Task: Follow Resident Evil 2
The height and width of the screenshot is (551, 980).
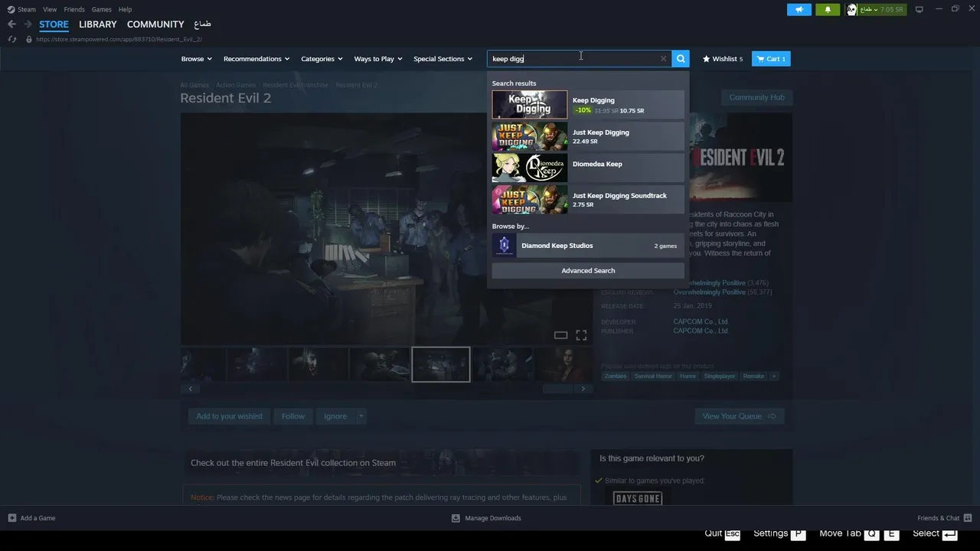Action: coord(292,416)
